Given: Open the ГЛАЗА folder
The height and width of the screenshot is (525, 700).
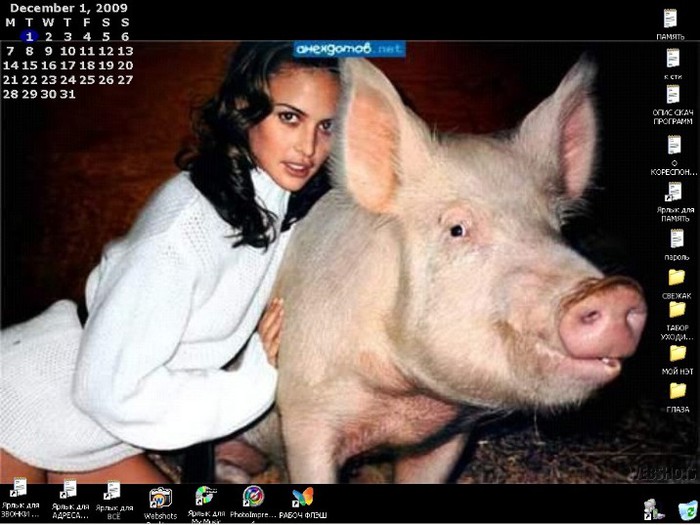Looking at the screenshot, I should click(x=678, y=391).
